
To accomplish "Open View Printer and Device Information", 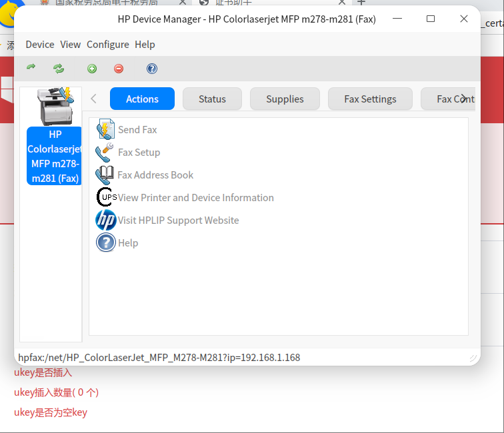I will pyautogui.click(x=196, y=198).
